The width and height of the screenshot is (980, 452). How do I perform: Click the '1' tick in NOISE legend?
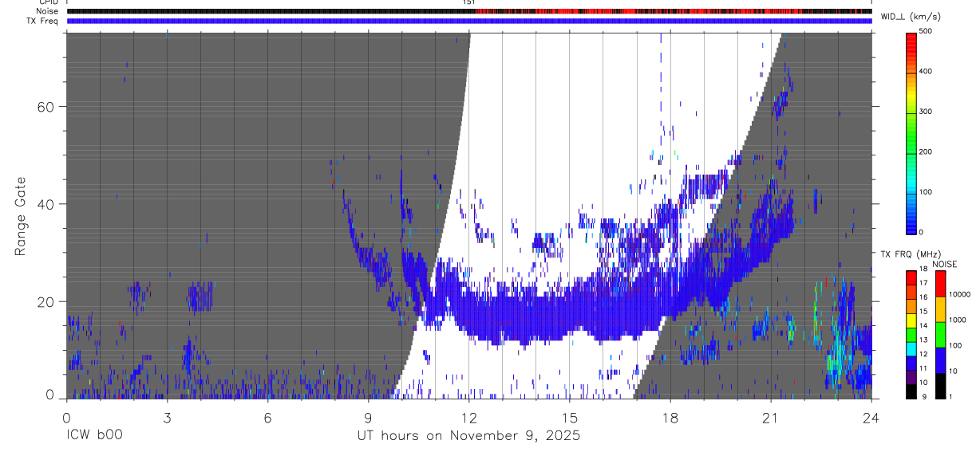(x=950, y=396)
